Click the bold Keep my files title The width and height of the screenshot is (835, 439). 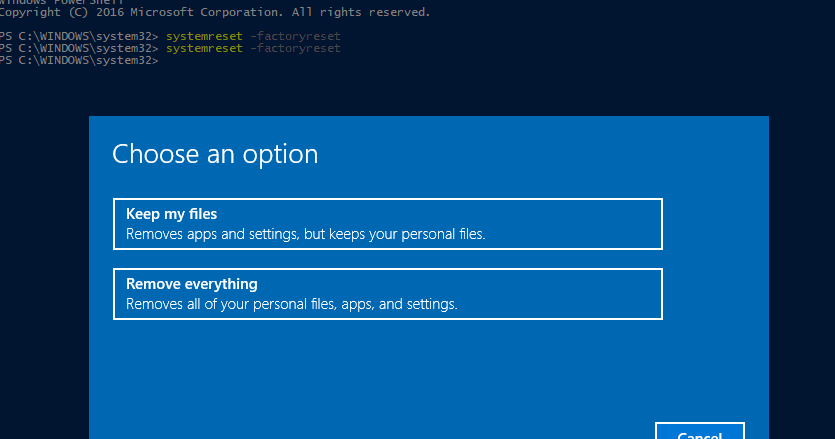[x=171, y=214]
